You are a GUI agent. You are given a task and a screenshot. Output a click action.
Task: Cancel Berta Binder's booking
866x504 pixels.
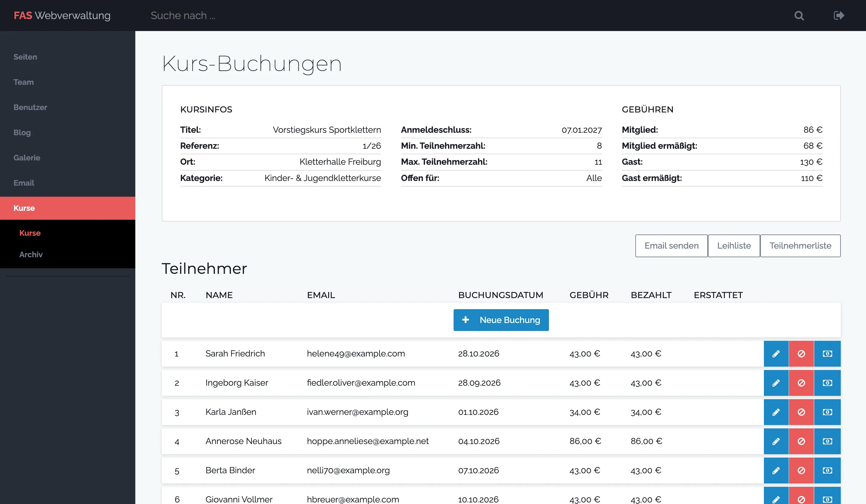tap(801, 471)
